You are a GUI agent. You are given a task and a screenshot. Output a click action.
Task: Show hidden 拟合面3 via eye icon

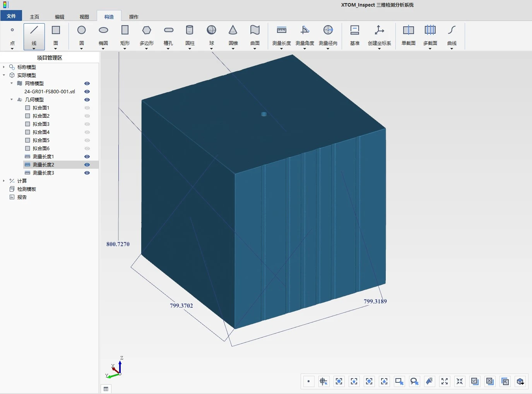[x=87, y=124]
